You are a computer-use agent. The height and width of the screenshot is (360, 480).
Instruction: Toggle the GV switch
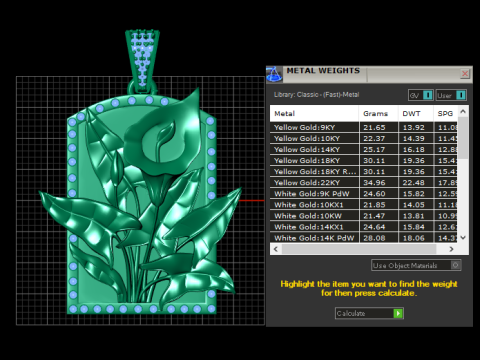pos(421,95)
